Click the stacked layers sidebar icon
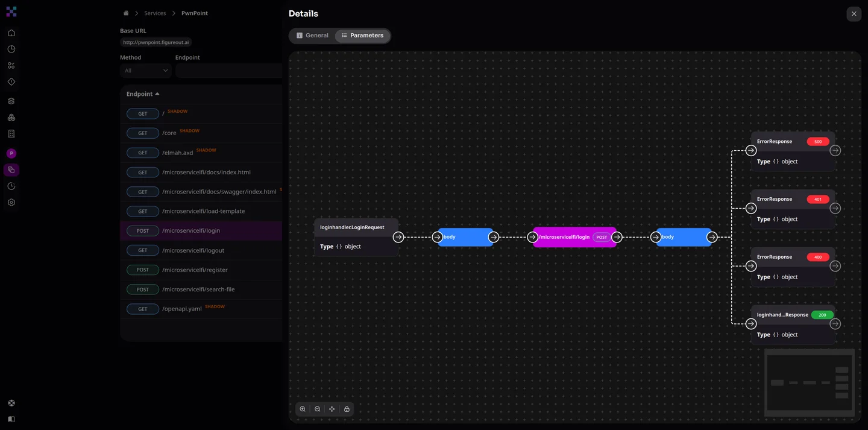 pyautogui.click(x=11, y=101)
